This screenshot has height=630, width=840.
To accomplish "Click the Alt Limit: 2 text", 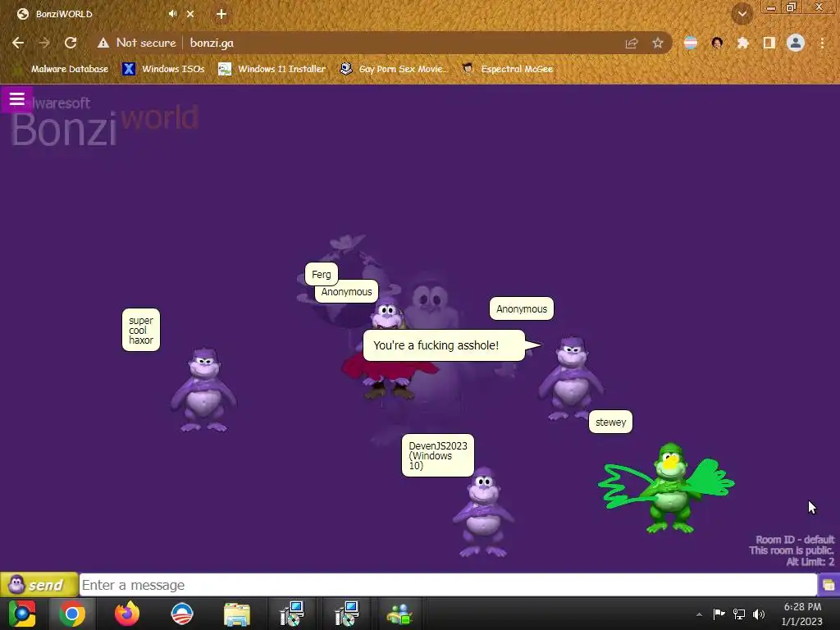I will point(810,562).
